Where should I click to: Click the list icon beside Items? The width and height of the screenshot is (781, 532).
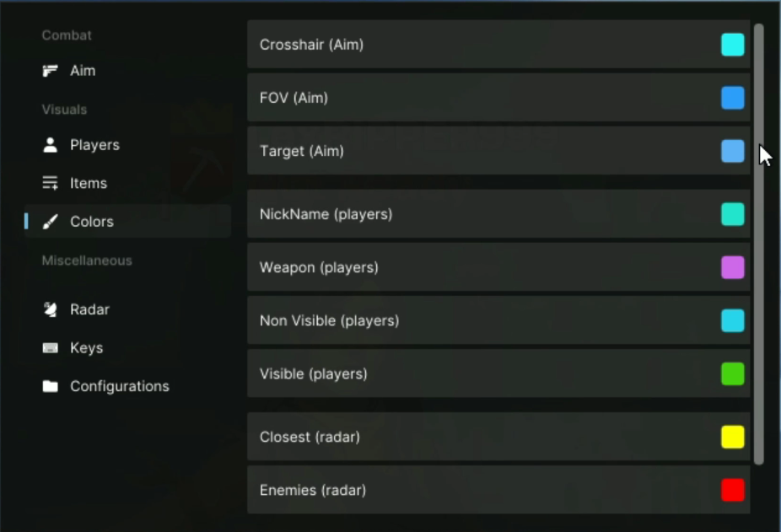[x=51, y=183]
